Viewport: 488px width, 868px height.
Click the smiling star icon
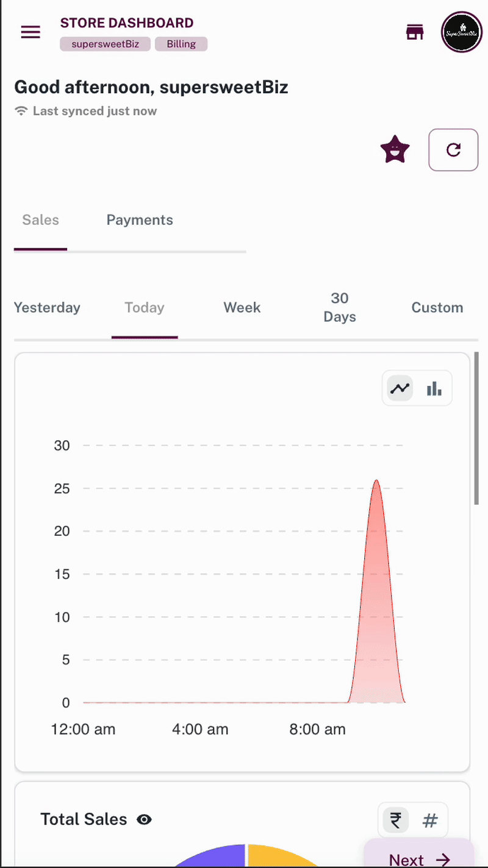[395, 150]
